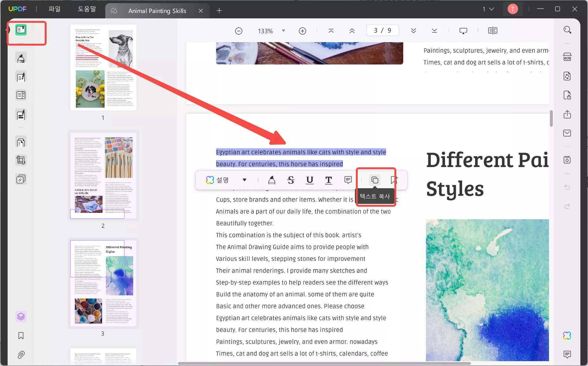Open the Bookmarks panel in sidebar
The image size is (588, 366).
pyautogui.click(x=21, y=336)
